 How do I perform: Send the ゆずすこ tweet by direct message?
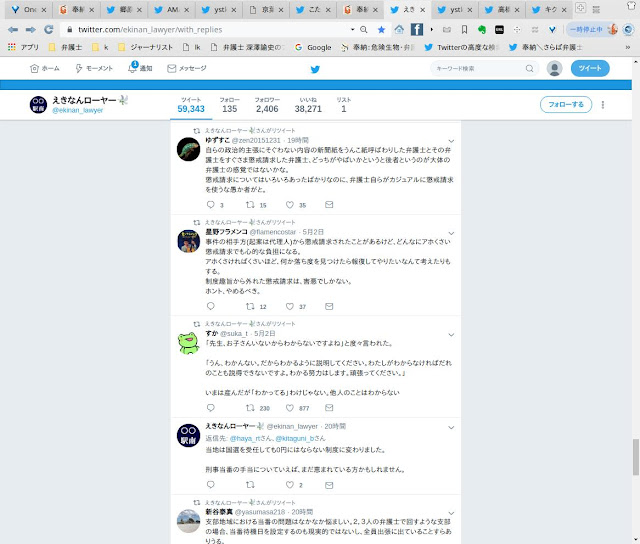(329, 204)
